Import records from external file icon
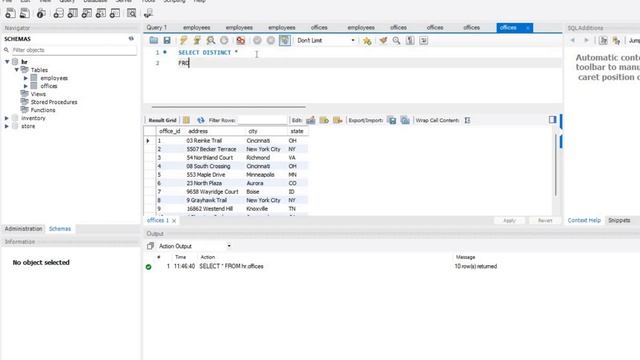This screenshot has width=640, height=360. [405, 120]
